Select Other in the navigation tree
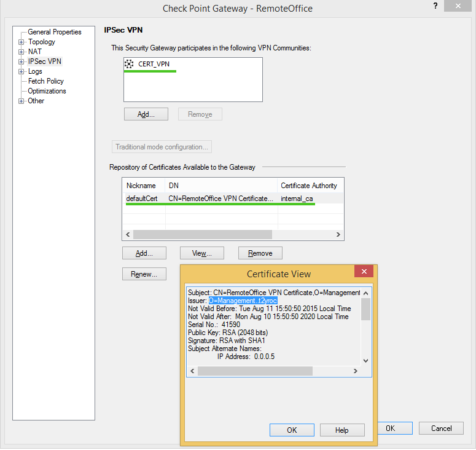Viewport: 476px width, 450px height. (x=36, y=101)
